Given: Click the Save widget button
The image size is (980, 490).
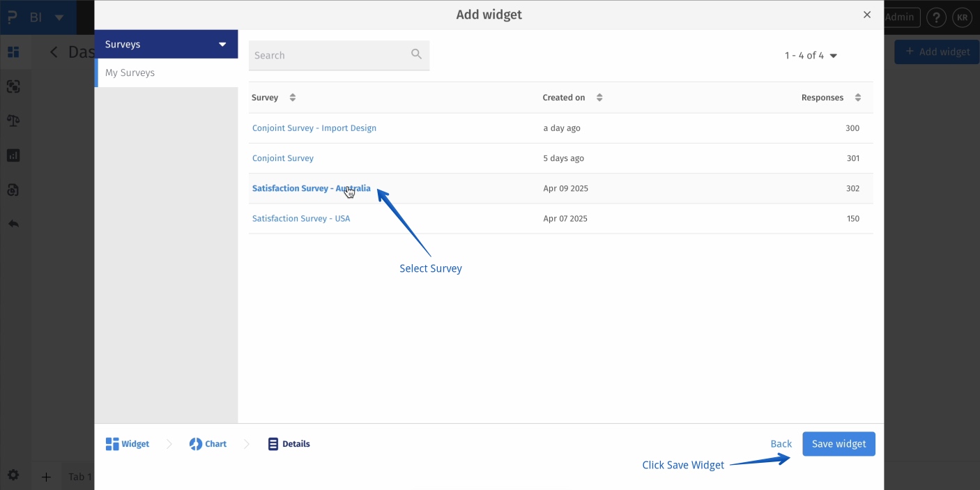Looking at the screenshot, I should coord(839,444).
